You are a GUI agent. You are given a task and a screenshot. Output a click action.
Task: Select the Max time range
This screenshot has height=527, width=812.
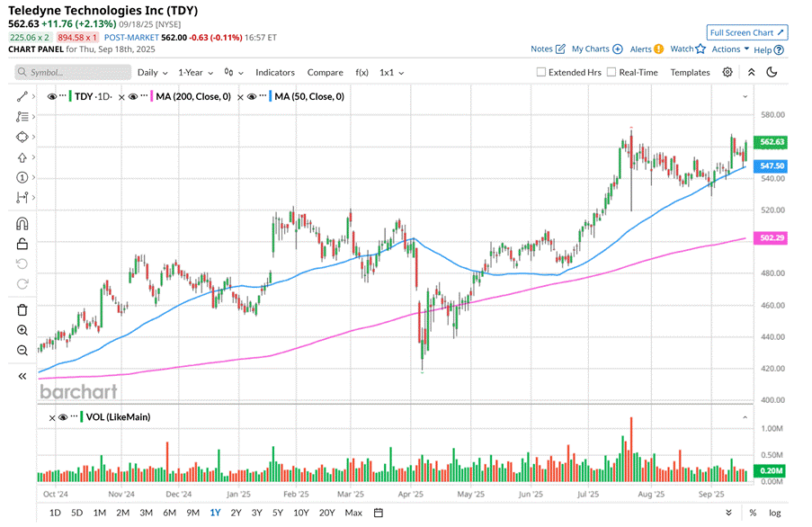(353, 513)
